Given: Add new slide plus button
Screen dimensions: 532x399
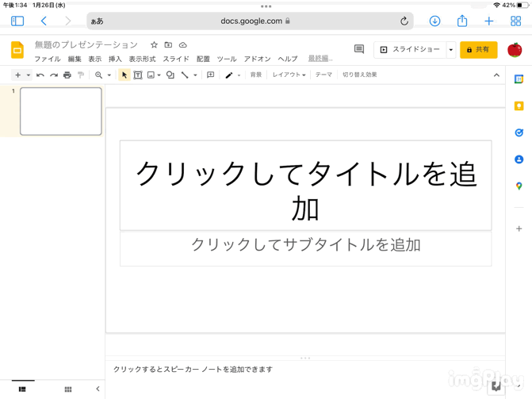Looking at the screenshot, I should point(18,75).
